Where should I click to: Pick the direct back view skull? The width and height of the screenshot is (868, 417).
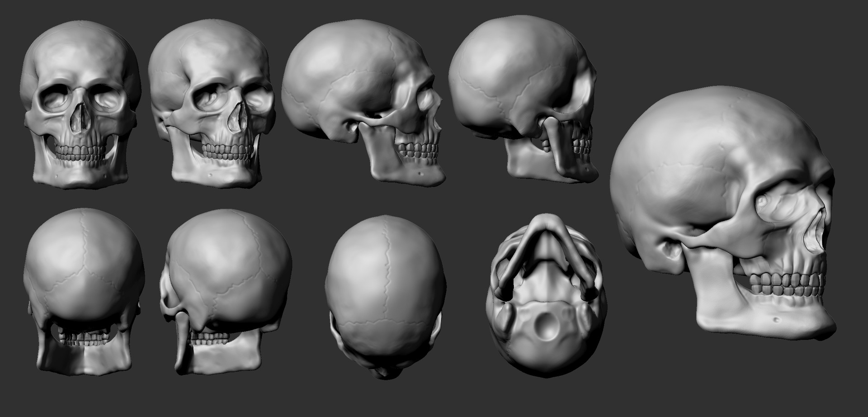click(84, 289)
